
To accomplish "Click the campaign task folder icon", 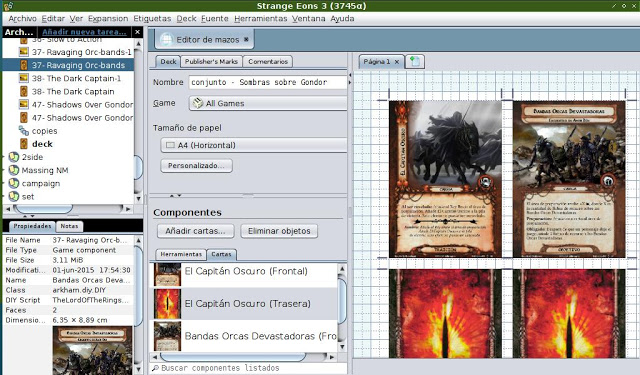I will (13, 183).
